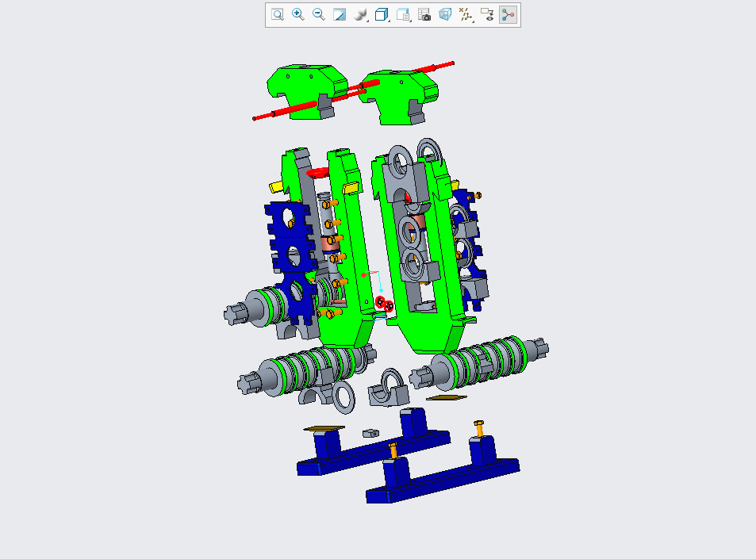Select the small gray block between blue rails
The image size is (756, 559).
(370, 433)
